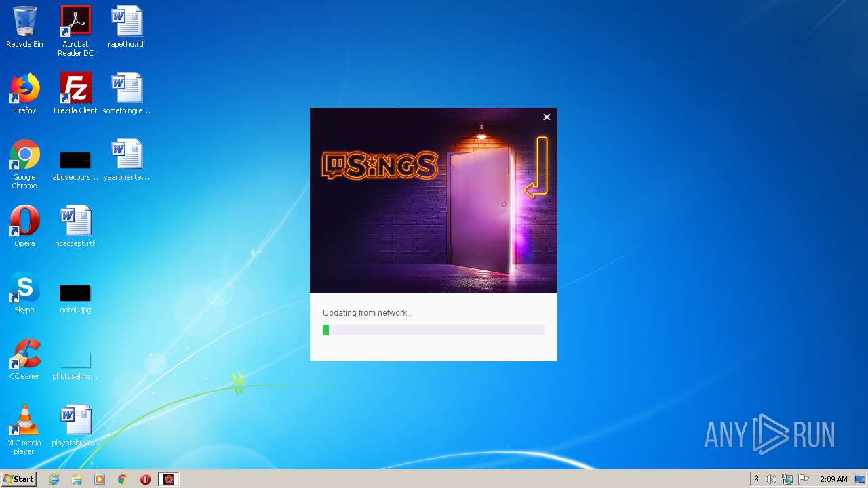Screen dimensions: 868x488
Task: Open Action Center flag icon
Action: [804, 479]
